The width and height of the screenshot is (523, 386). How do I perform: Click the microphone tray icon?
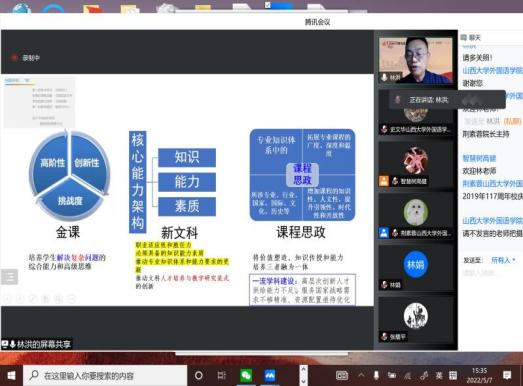376,376
